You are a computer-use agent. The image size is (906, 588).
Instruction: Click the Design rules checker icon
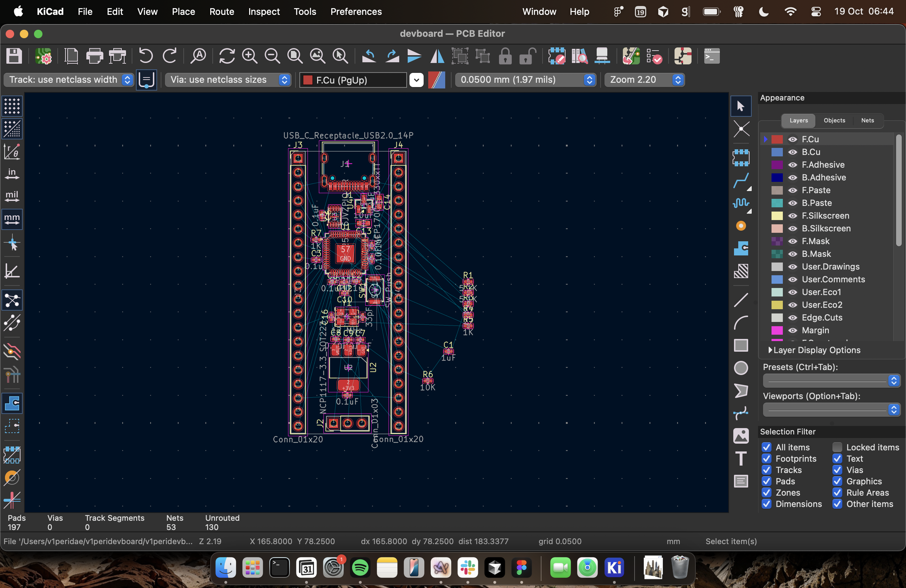click(x=654, y=56)
